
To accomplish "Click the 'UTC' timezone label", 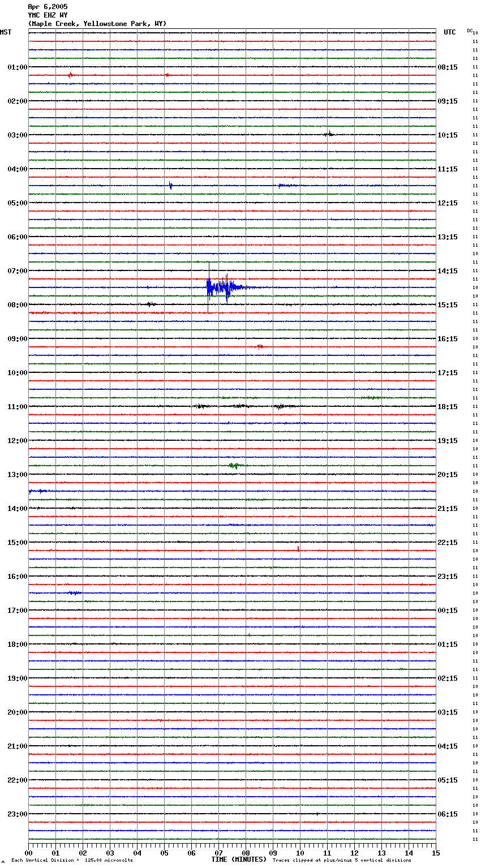I will click(450, 32).
